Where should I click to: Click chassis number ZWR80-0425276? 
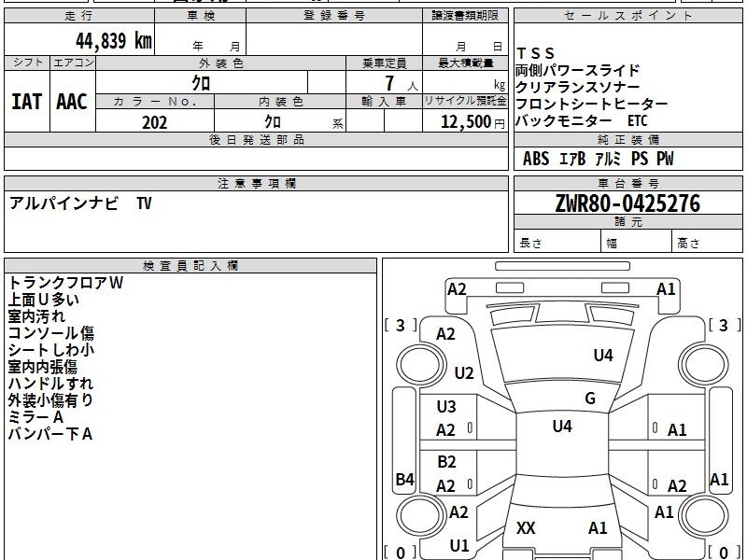click(627, 203)
